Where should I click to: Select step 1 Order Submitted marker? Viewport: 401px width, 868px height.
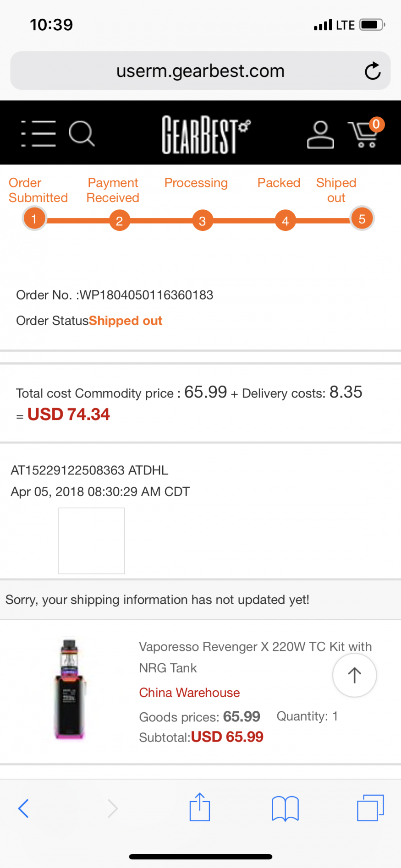[34, 219]
